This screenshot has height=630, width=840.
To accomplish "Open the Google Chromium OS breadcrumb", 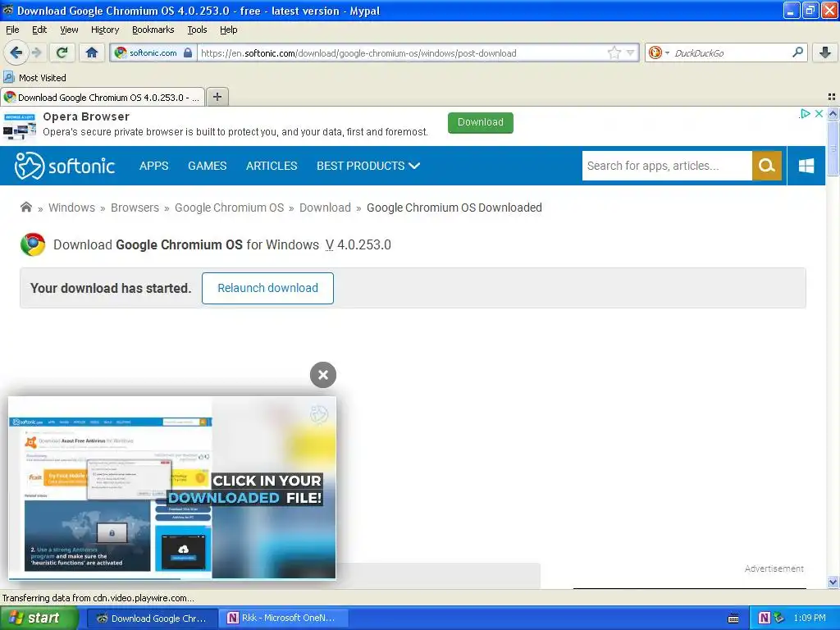I will click(x=230, y=208).
